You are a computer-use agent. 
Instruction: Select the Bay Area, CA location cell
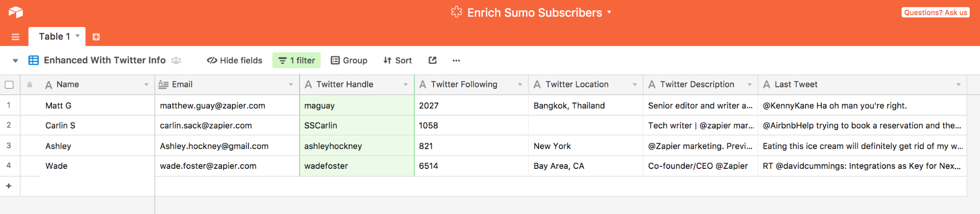tap(586, 166)
